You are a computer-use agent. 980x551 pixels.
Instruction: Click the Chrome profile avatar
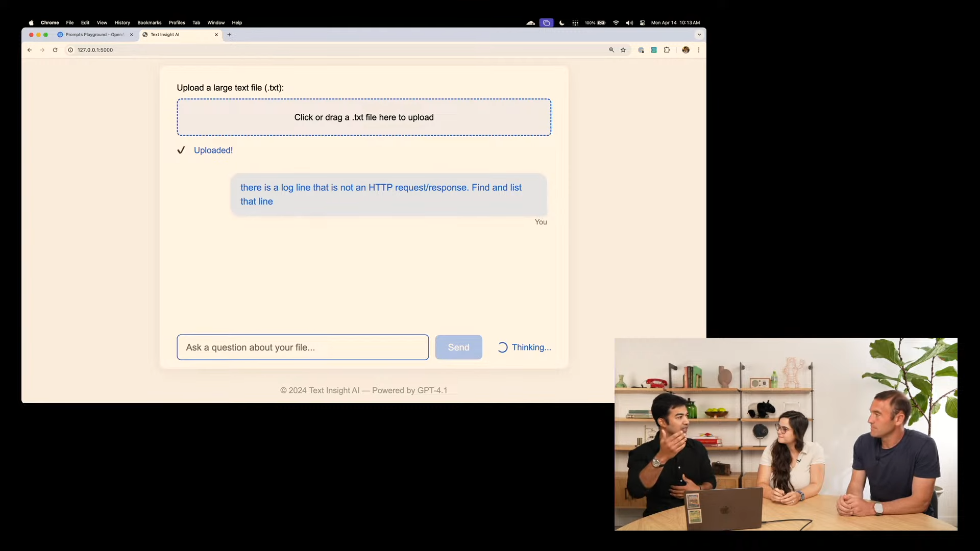coord(685,50)
